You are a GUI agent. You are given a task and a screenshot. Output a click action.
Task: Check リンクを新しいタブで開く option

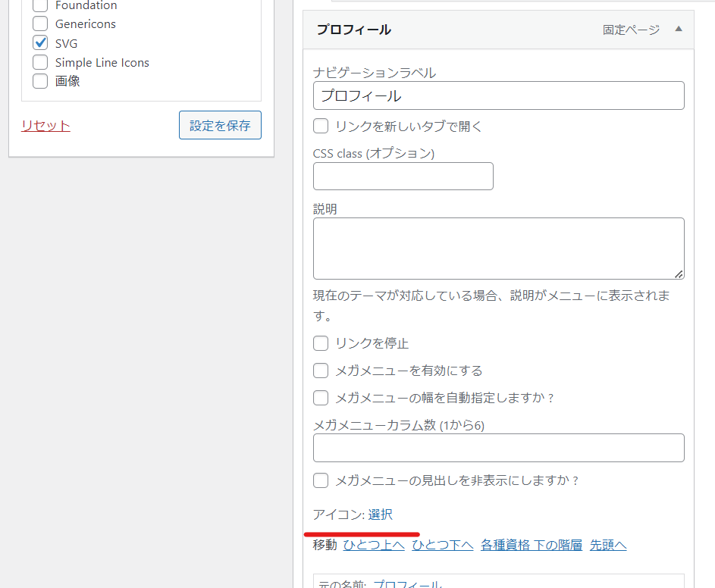[321, 127]
